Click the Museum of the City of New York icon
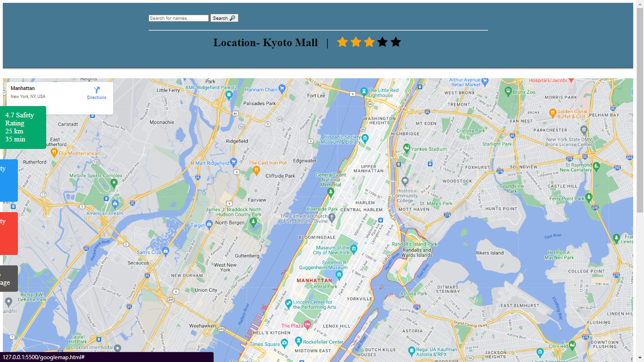Viewport: 644px width, 362px height. (x=354, y=248)
